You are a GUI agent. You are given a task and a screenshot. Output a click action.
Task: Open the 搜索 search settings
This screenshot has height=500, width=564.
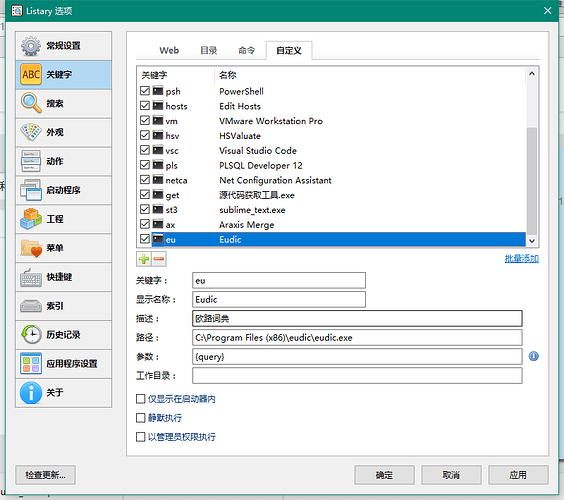click(63, 104)
